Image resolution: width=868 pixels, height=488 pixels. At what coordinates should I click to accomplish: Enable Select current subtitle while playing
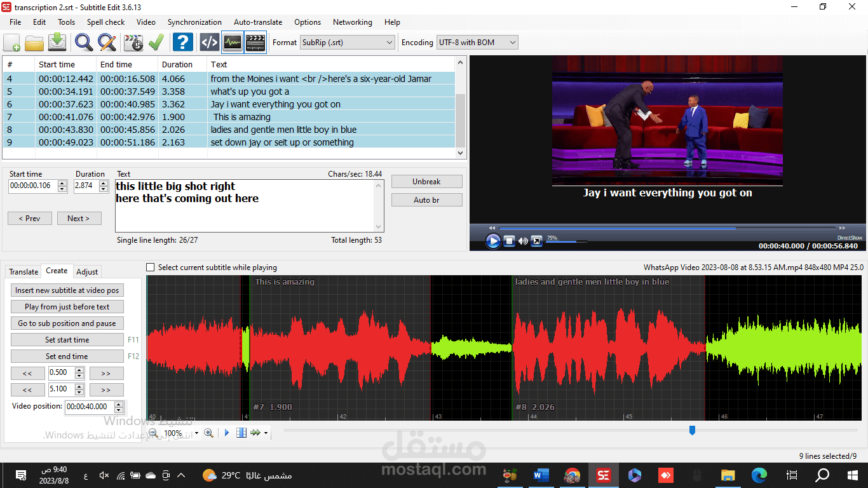(x=151, y=268)
